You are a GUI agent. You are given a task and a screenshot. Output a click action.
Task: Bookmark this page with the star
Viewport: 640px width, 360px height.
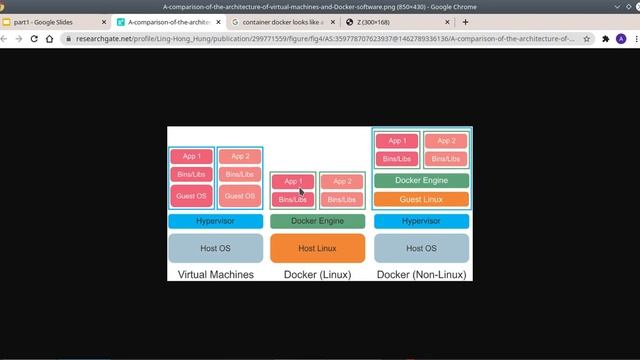click(x=587, y=39)
